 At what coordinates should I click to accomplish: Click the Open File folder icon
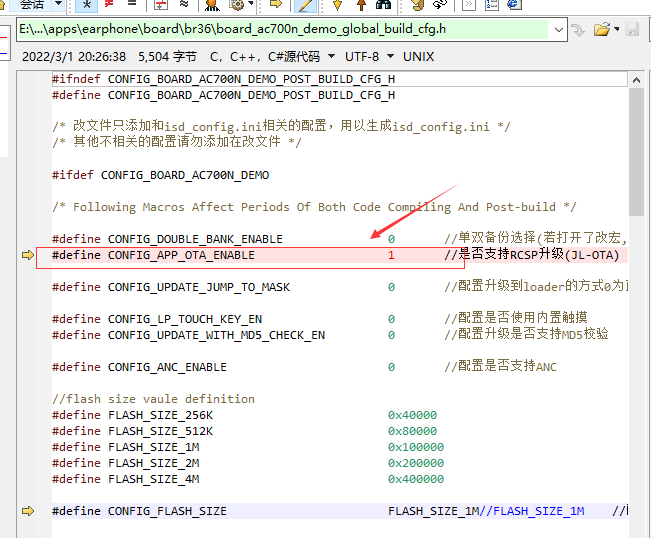click(x=602, y=29)
